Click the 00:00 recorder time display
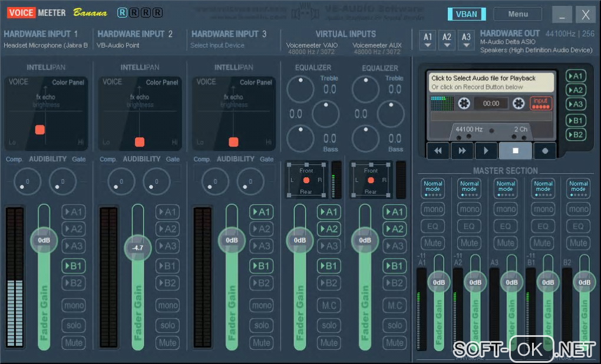Image resolution: width=601 pixels, height=364 pixels. click(x=491, y=104)
